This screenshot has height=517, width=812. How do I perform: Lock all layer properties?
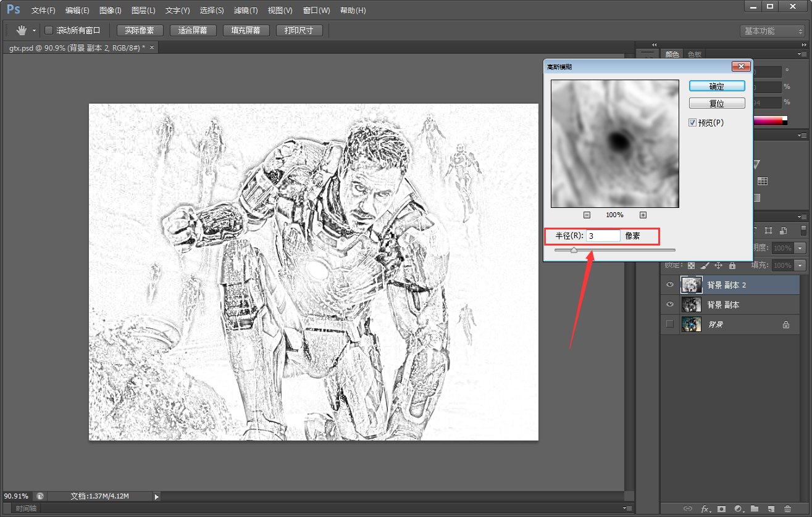pyautogui.click(x=732, y=265)
